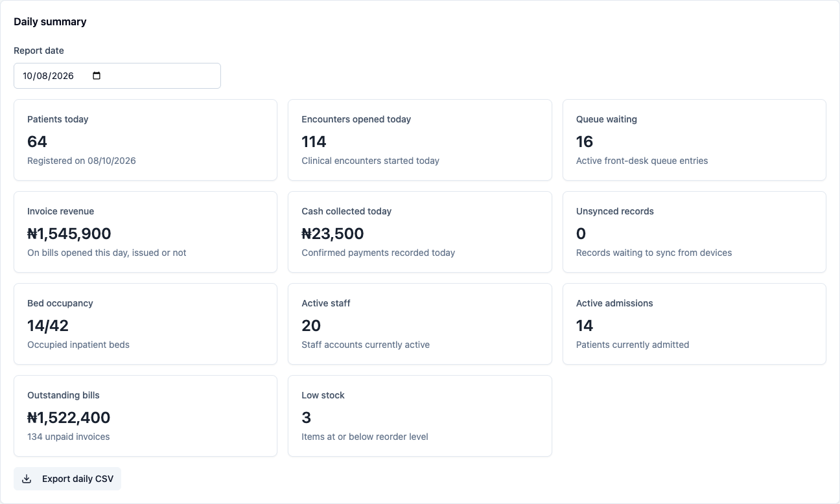Click the encounters value "114"

314,141
